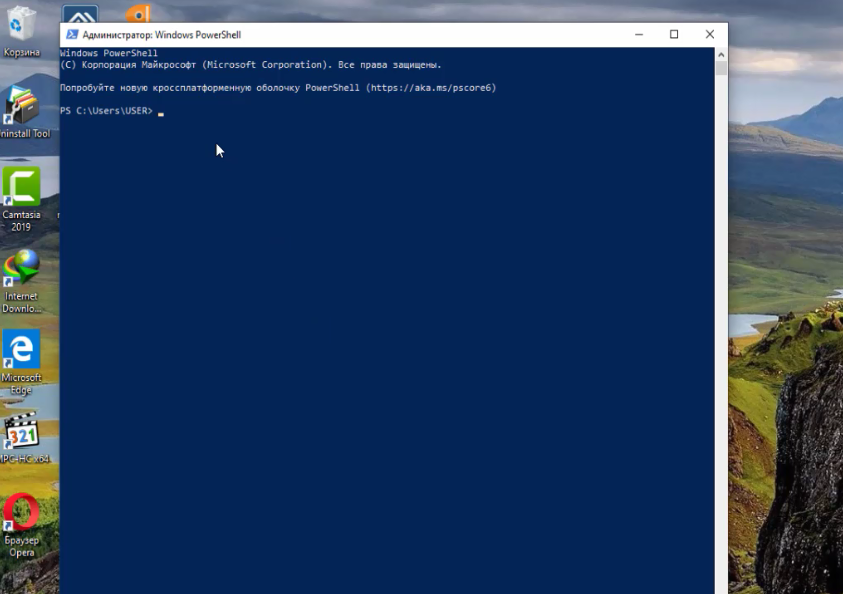This screenshot has width=843, height=594.
Task: Minimize the Windows PowerShell window
Action: (x=639, y=34)
